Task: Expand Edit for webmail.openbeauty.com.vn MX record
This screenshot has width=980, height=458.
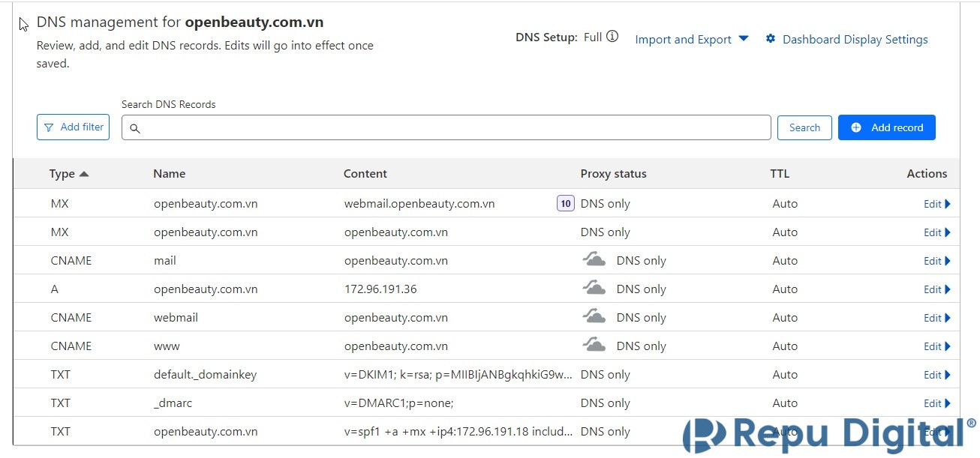Action: click(936, 204)
